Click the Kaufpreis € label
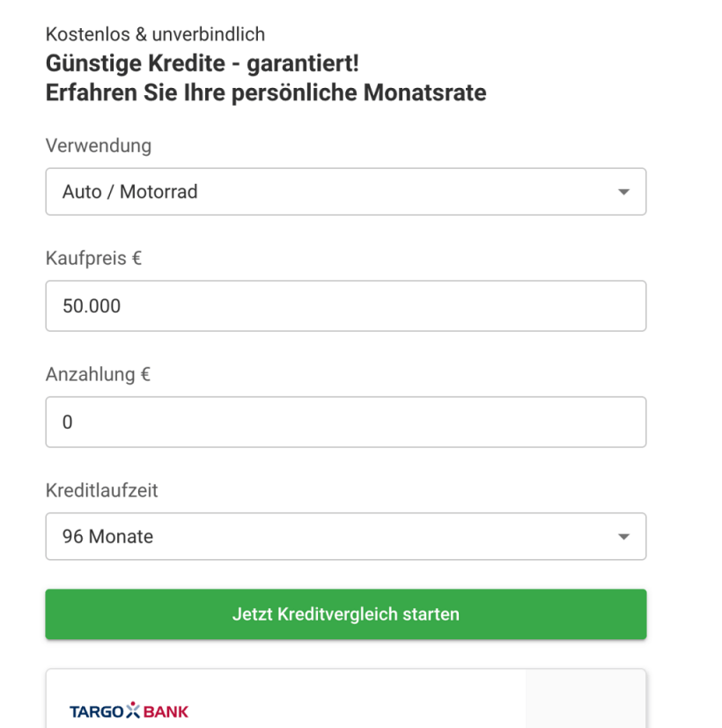Viewport: 722px width, 728px height. click(x=93, y=258)
